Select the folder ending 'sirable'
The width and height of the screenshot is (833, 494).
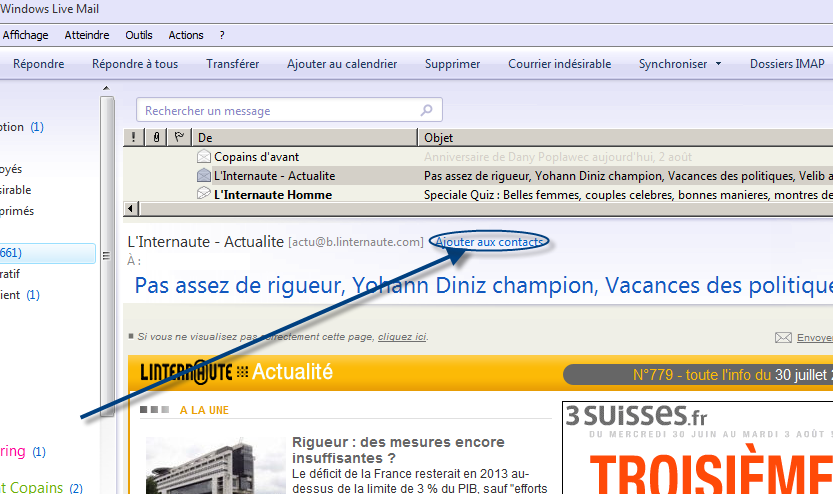click(15, 190)
